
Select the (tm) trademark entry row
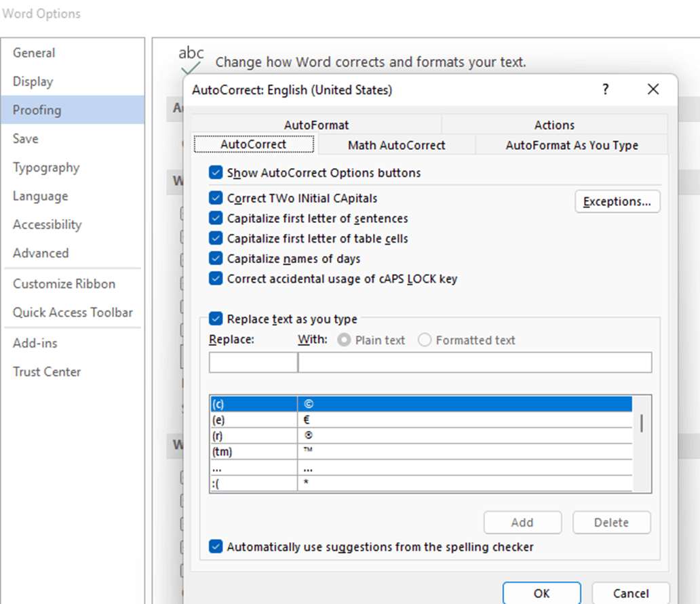coord(421,451)
